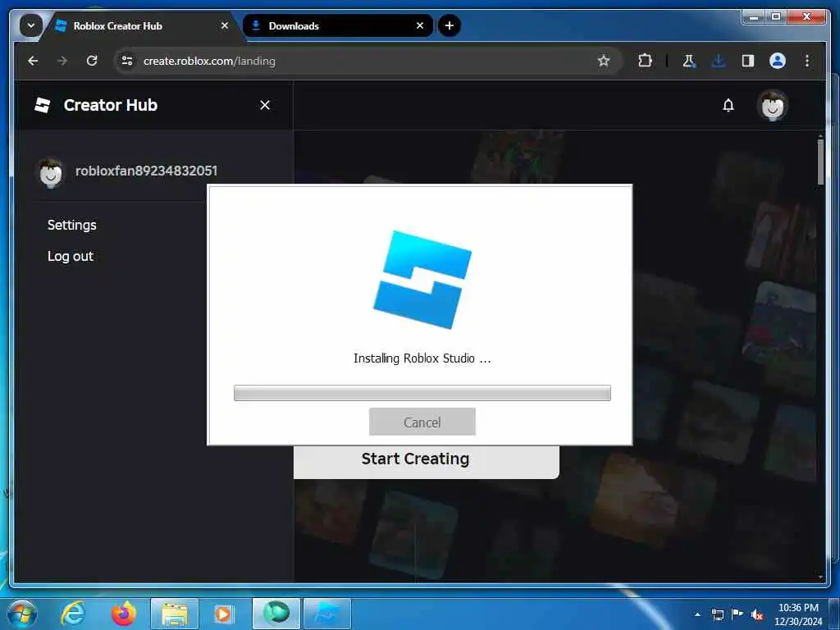
Task: Open the Windows Start menu
Action: (22, 614)
